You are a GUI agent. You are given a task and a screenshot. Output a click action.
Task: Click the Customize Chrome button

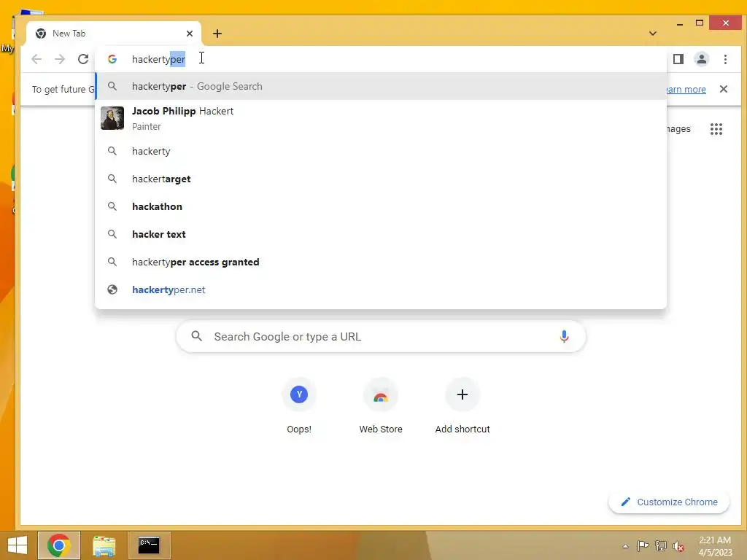pyautogui.click(x=669, y=502)
